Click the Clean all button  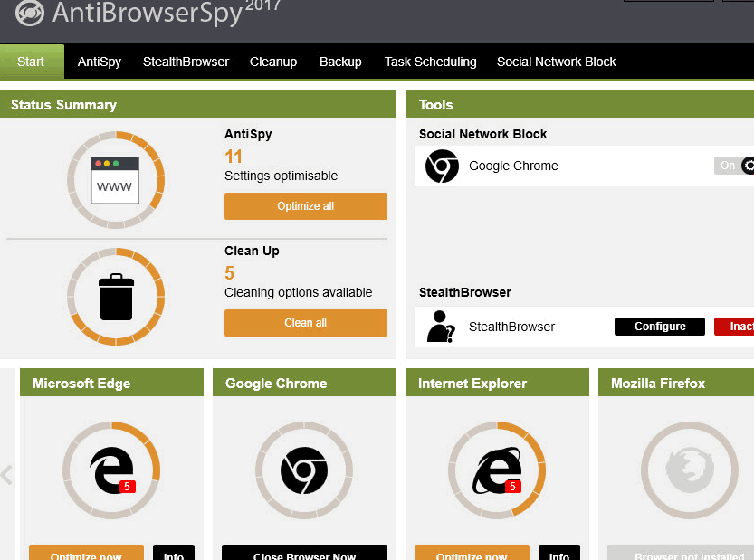(306, 323)
